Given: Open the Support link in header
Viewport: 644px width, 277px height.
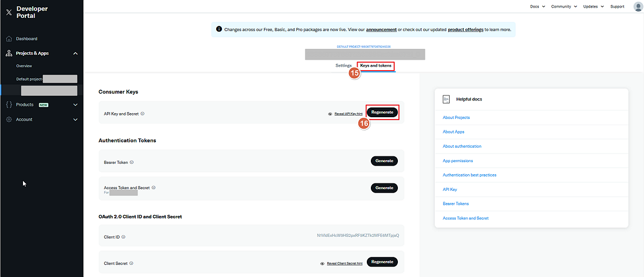Looking at the screenshot, I should [x=618, y=6].
